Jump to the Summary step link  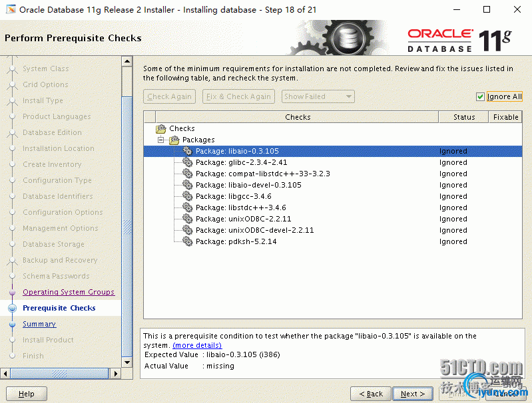point(39,324)
